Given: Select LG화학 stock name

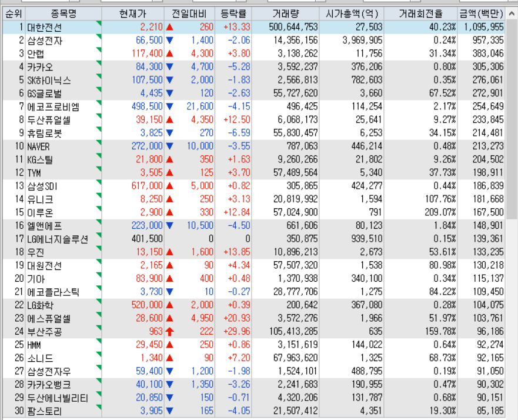Looking at the screenshot, I should coord(41,305).
